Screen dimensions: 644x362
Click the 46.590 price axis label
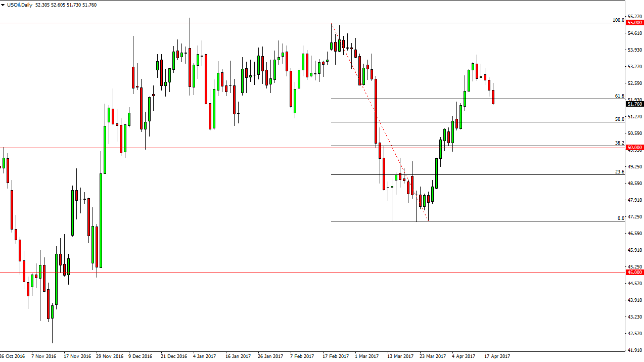click(635, 234)
